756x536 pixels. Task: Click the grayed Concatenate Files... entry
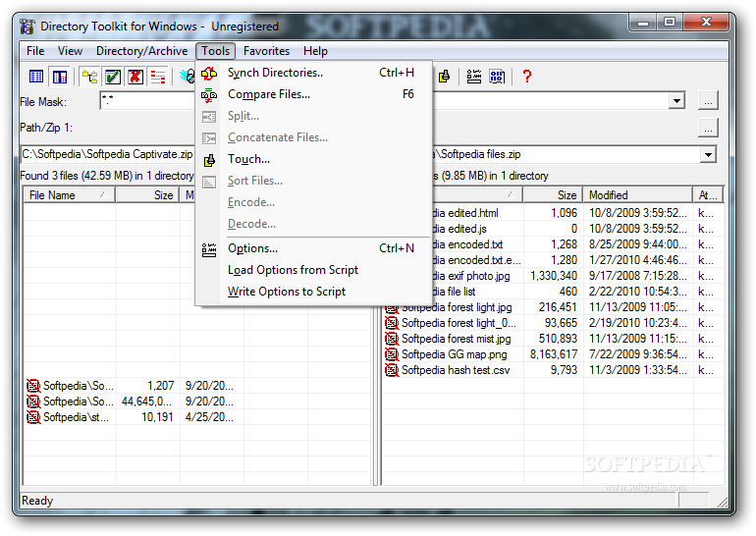[313, 137]
